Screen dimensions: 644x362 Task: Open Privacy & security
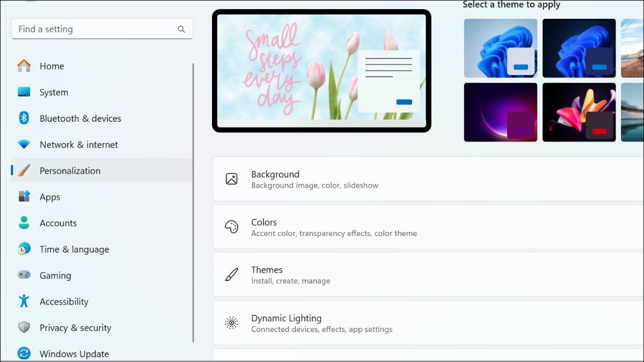coord(102,328)
